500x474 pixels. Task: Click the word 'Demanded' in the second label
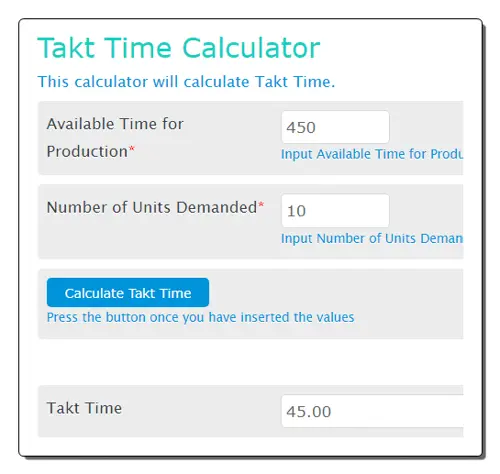[217, 207]
